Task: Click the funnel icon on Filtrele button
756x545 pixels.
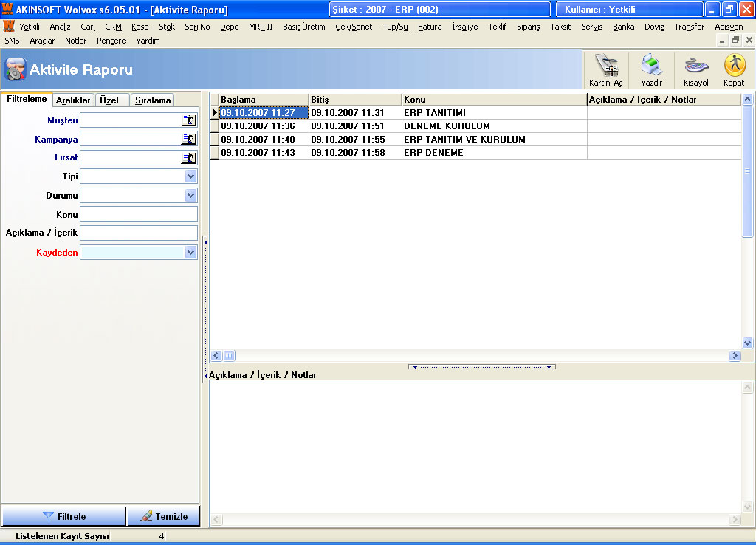Action: pyautogui.click(x=48, y=516)
